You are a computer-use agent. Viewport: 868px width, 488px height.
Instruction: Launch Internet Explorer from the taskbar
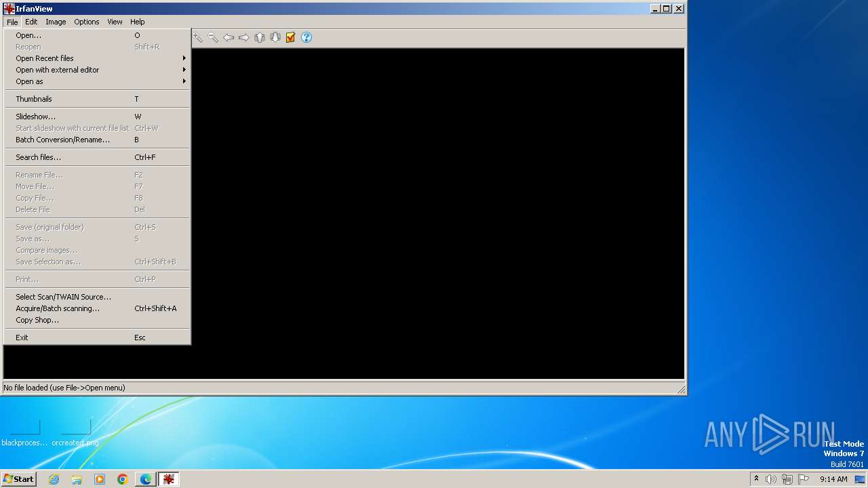(x=54, y=479)
